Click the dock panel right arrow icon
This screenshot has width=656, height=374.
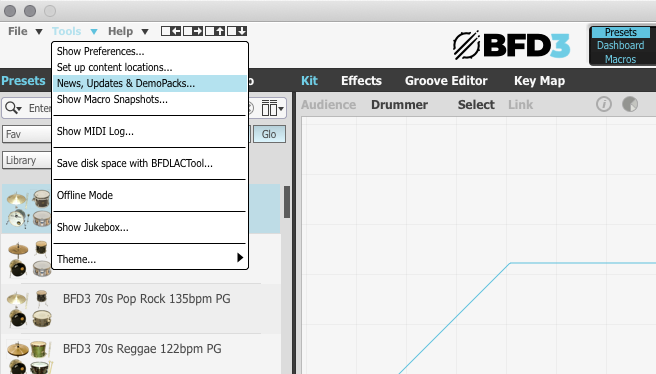coord(193,31)
